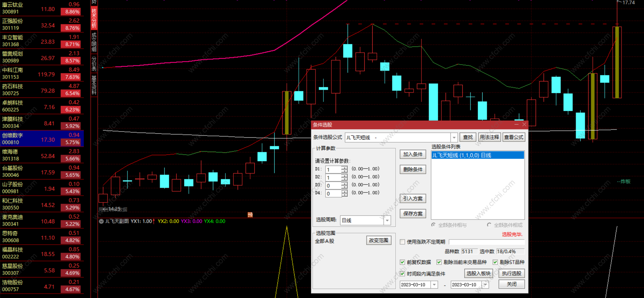This screenshot has height=298, width=644.
Task: Open the start date picker dropdown
Action: point(434,285)
